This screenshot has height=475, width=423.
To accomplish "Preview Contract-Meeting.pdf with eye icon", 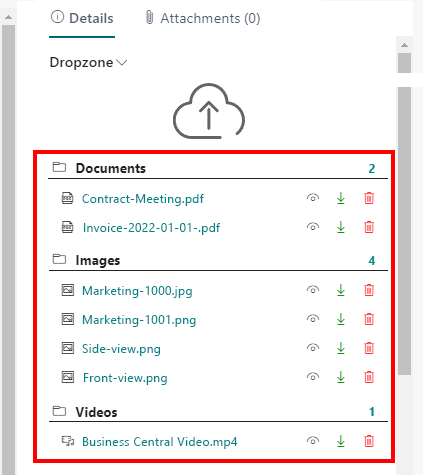I will pos(313,198).
